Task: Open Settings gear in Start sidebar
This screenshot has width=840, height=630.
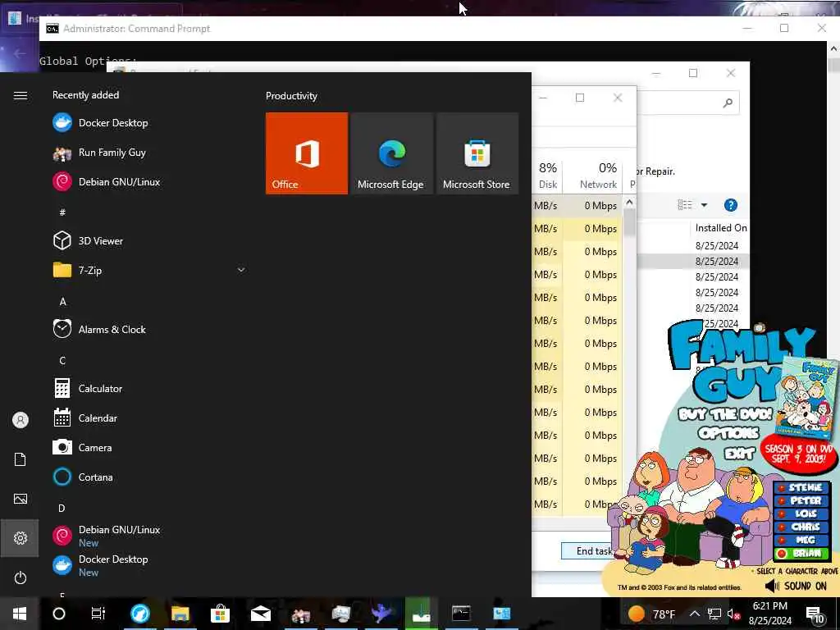Action: (x=21, y=538)
